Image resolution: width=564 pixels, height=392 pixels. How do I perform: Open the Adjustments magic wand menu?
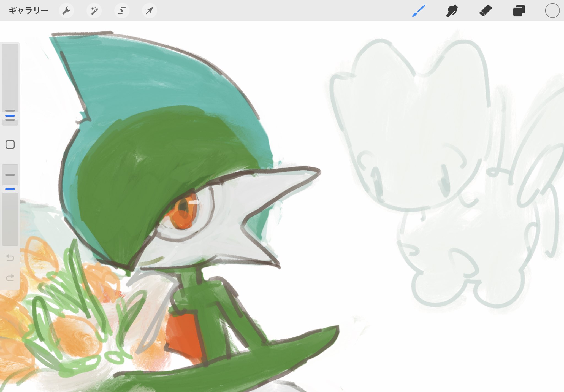tap(94, 11)
